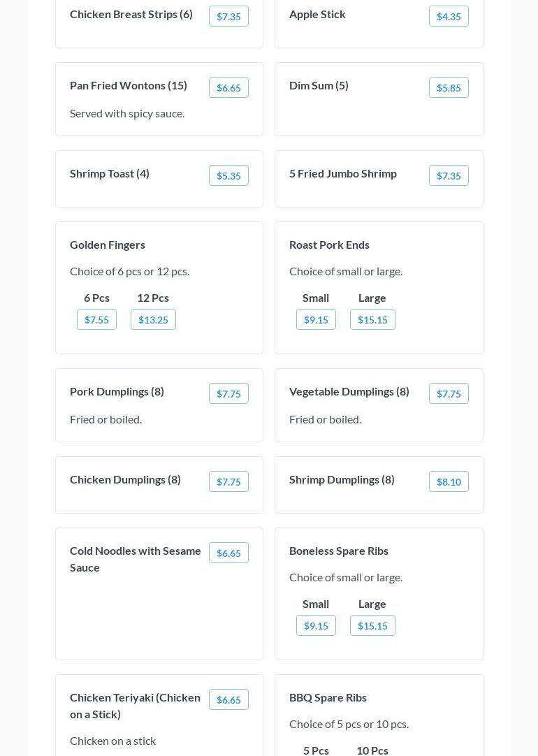
Task: Select small Boneless Spare Ribs for $9.15
Action: pos(316,625)
